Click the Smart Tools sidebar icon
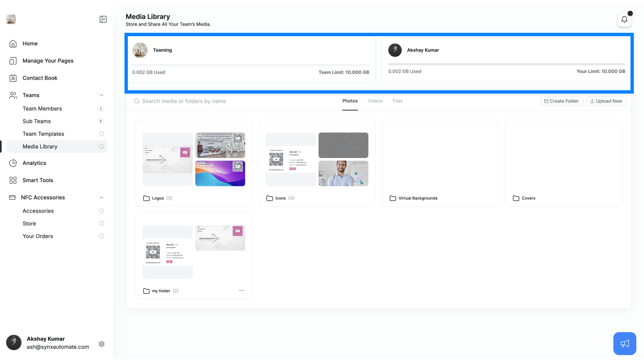Screen dimensions: 644x362 pos(12,180)
